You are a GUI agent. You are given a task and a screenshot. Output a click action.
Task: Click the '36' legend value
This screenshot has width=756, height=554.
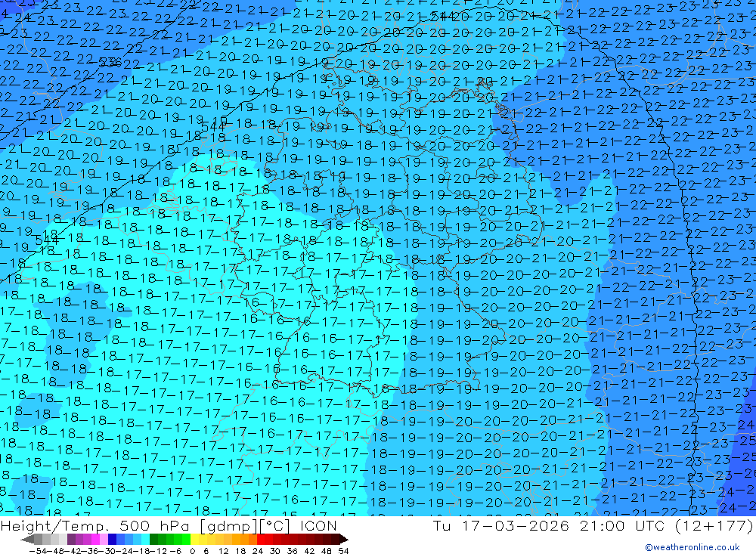point(292,551)
